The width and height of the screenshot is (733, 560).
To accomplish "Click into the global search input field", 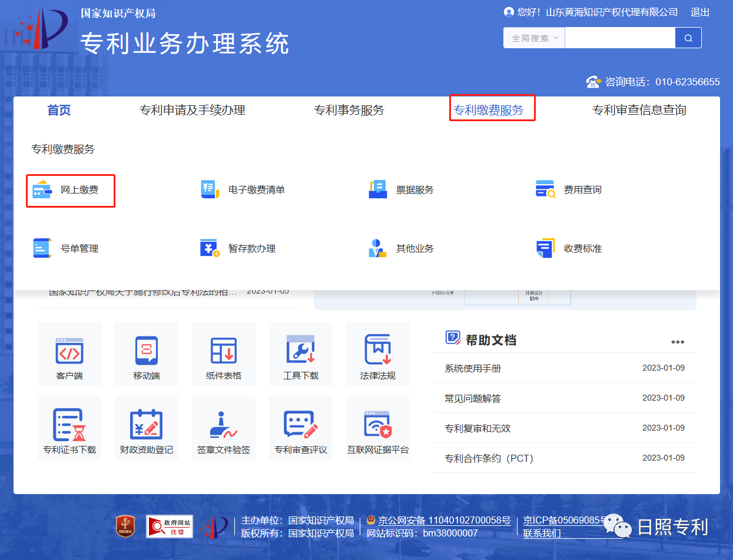I will [619, 38].
